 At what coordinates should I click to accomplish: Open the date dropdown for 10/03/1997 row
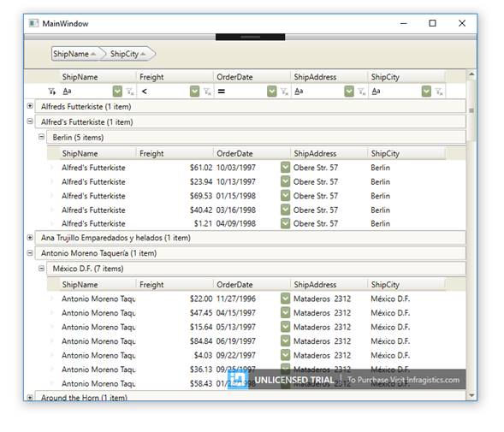coord(285,168)
